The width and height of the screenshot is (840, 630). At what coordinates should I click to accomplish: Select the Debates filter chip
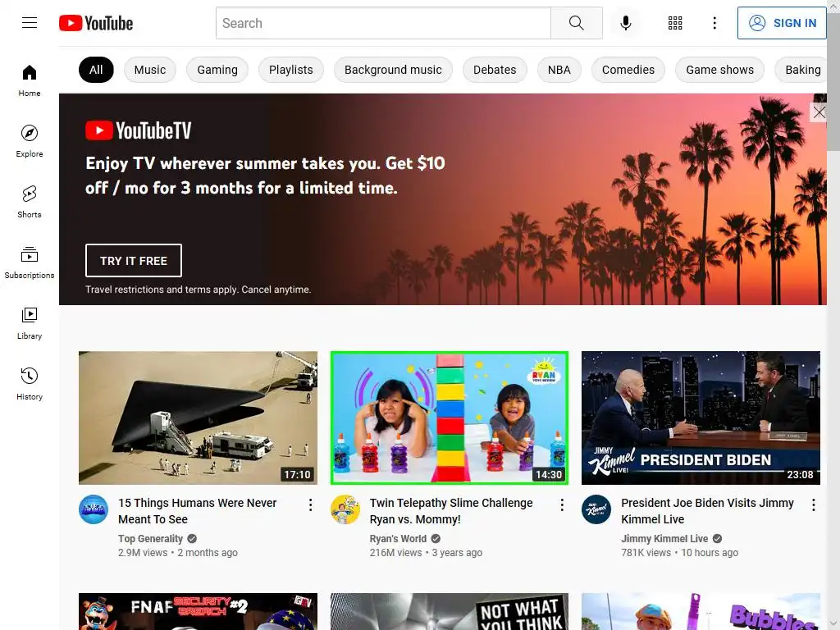point(495,70)
